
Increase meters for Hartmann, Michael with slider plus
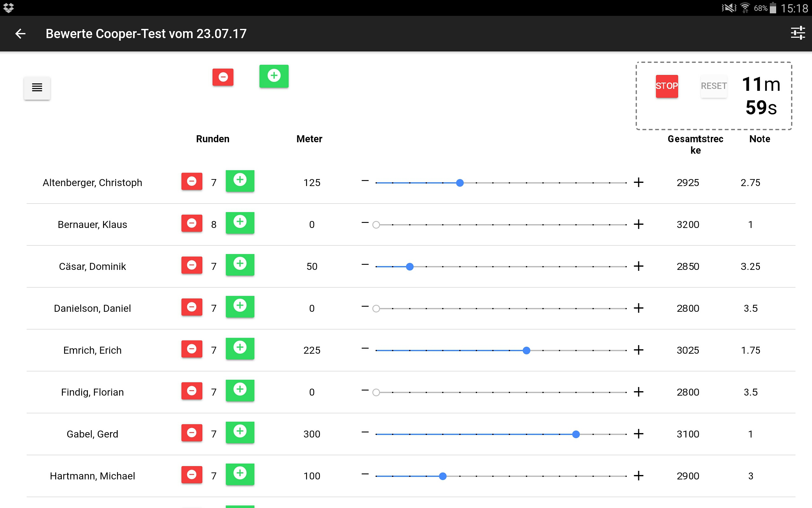(638, 476)
